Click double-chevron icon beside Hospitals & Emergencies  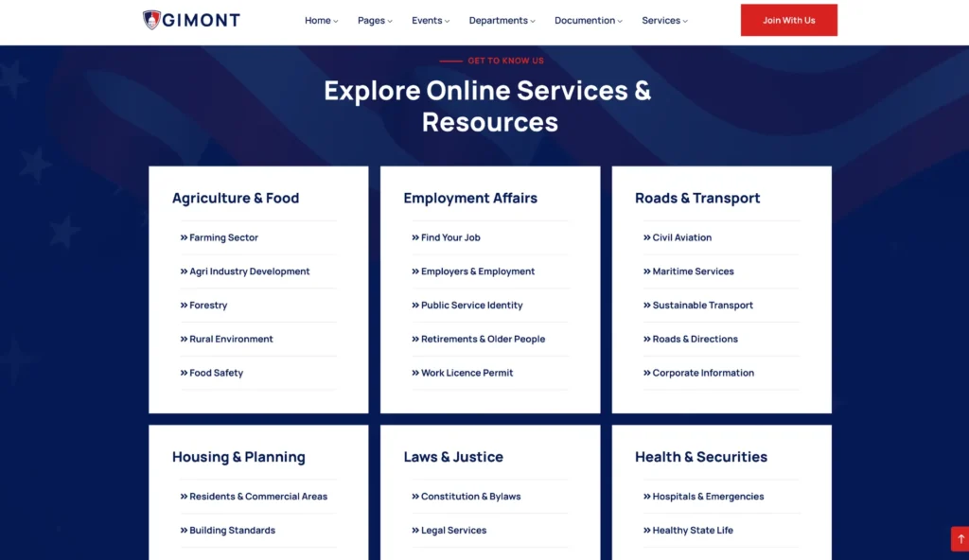coord(647,497)
